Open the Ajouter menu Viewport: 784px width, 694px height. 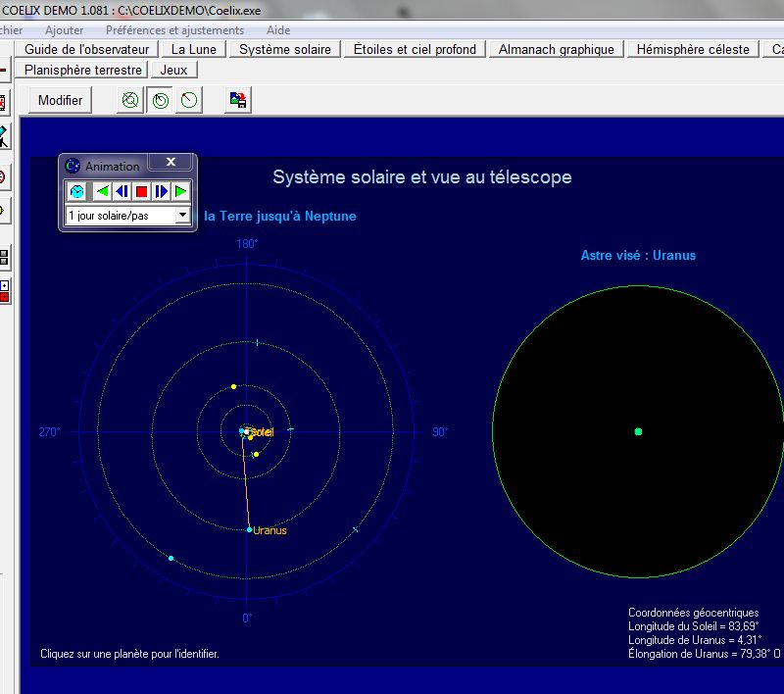(64, 30)
